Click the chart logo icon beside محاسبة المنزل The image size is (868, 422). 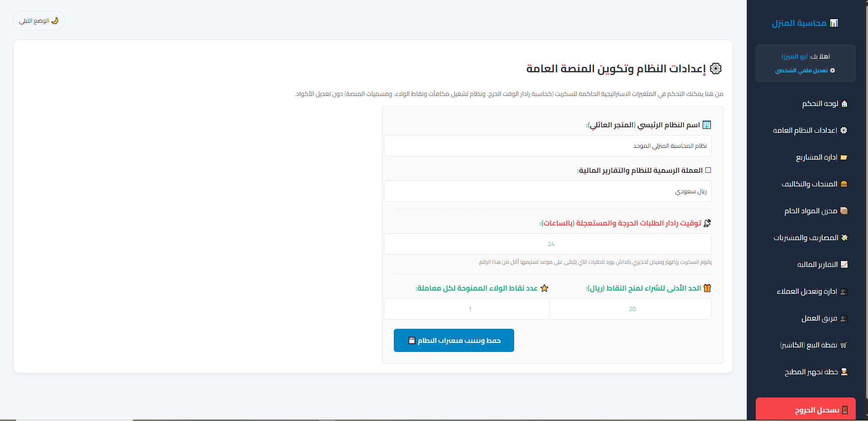tap(834, 23)
